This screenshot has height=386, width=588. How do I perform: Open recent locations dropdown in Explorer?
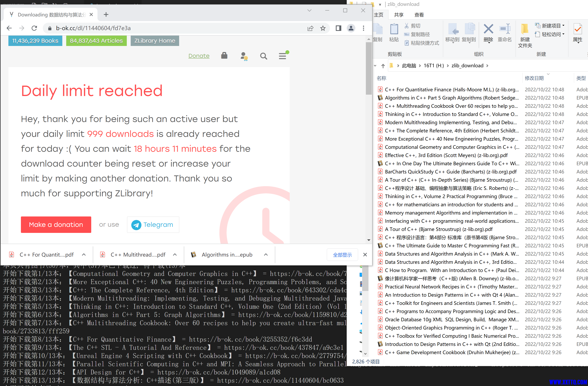pyautogui.click(x=375, y=66)
